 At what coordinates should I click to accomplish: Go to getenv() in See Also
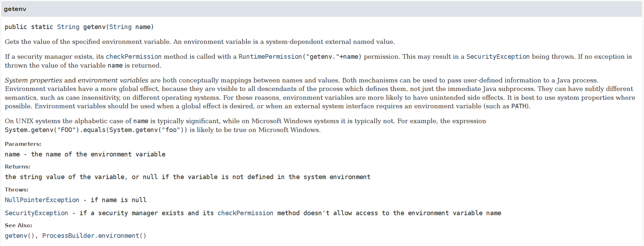coord(19,236)
